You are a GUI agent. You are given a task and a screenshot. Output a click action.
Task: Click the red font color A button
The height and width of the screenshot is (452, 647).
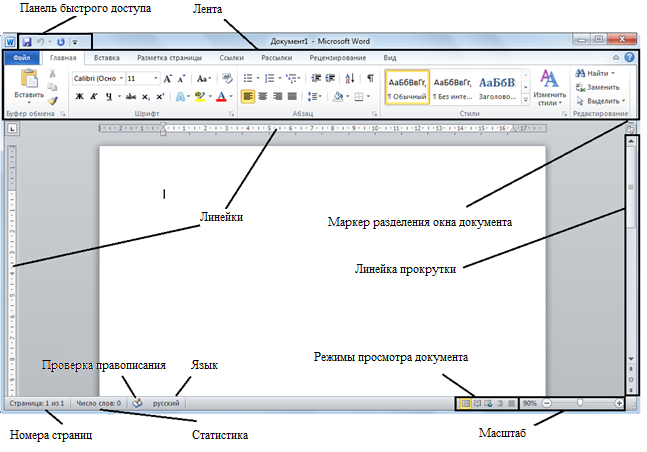pos(221,97)
